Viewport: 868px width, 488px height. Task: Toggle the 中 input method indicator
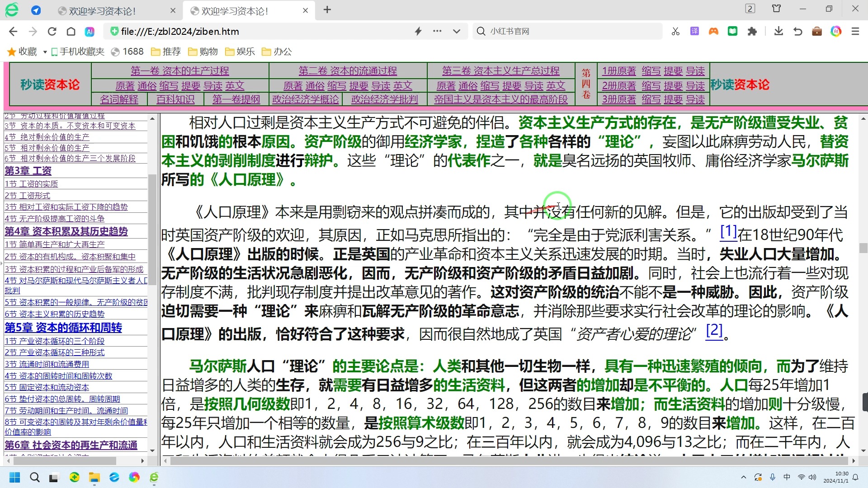point(787,477)
